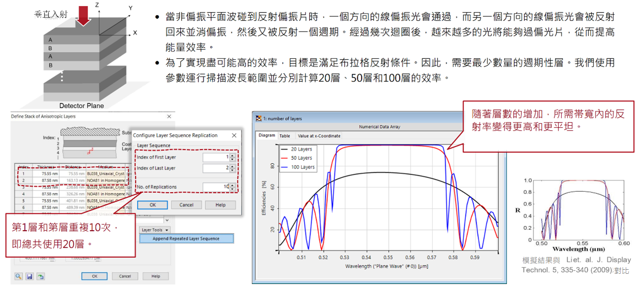Click the load icon beside the save icon
The height and width of the screenshot is (288, 644).
(x=40, y=276)
